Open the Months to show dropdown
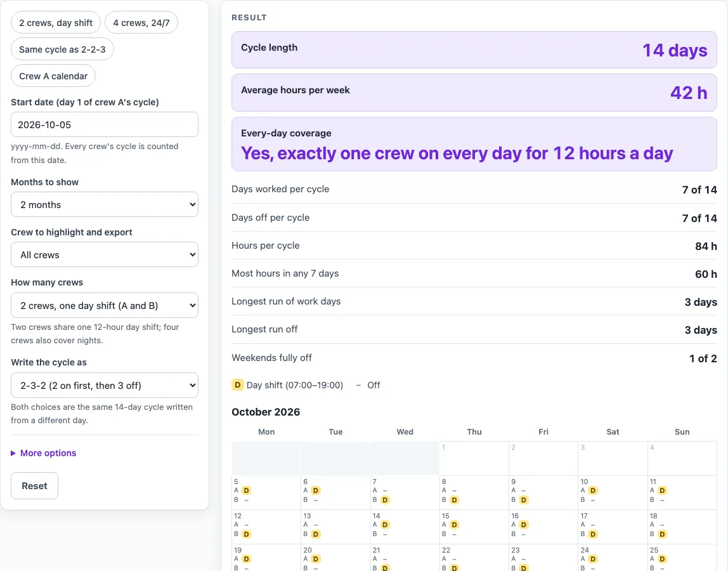The image size is (728, 571). [x=105, y=204]
